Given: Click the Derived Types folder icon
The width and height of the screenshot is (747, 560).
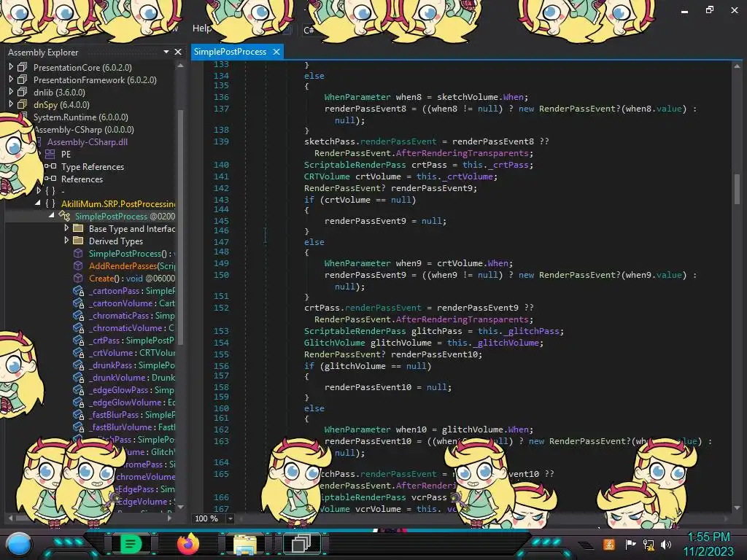Looking at the screenshot, I should [x=78, y=241].
